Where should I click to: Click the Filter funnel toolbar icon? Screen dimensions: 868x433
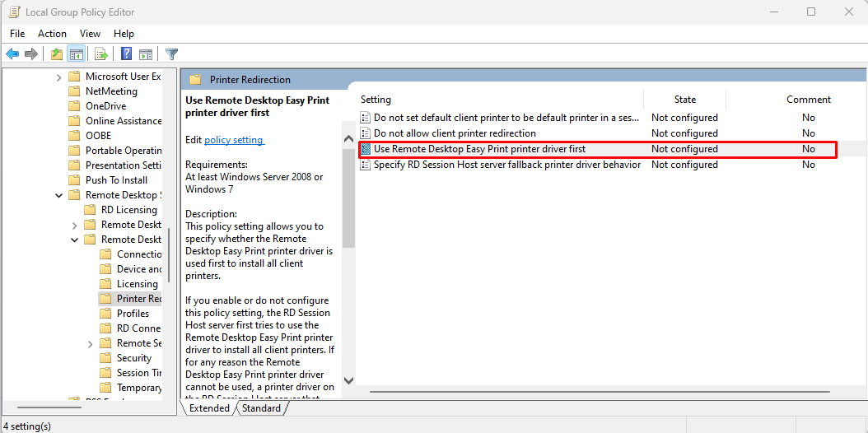pyautogui.click(x=171, y=54)
